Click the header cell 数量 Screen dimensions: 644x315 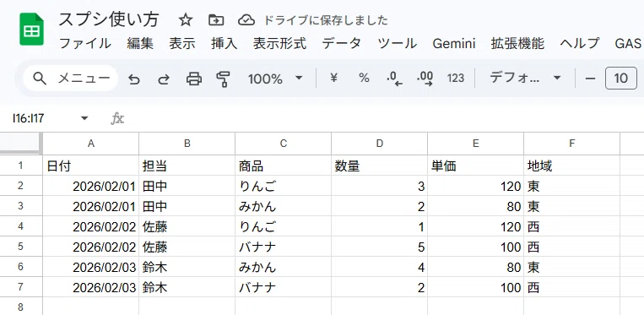tap(379, 166)
